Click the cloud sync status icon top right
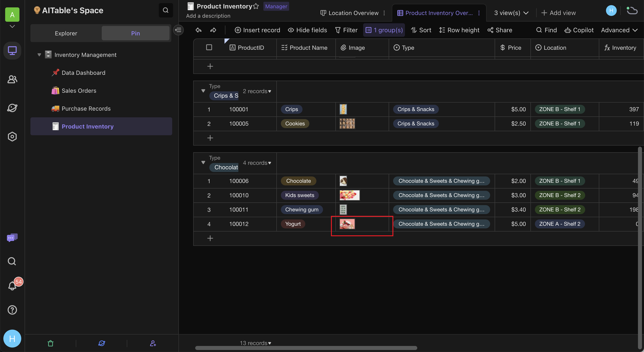The height and width of the screenshot is (352, 644). pyautogui.click(x=632, y=11)
